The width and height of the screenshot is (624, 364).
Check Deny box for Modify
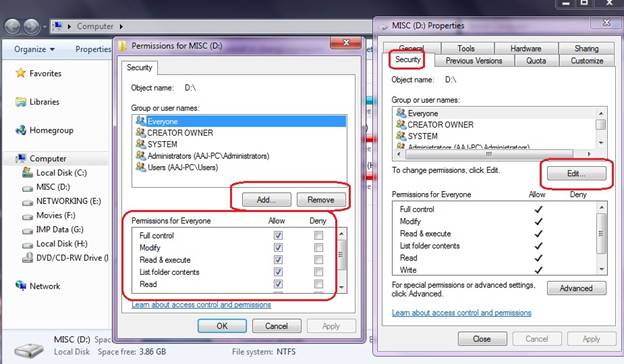(318, 248)
